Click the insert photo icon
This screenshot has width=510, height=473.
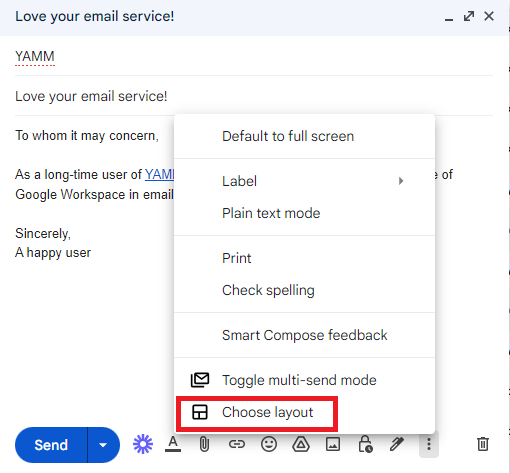[x=333, y=444]
